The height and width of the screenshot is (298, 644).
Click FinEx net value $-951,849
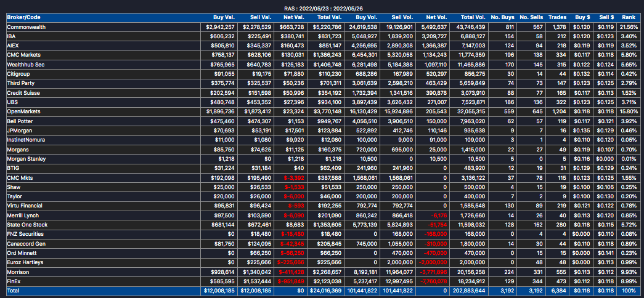[x=291, y=281]
